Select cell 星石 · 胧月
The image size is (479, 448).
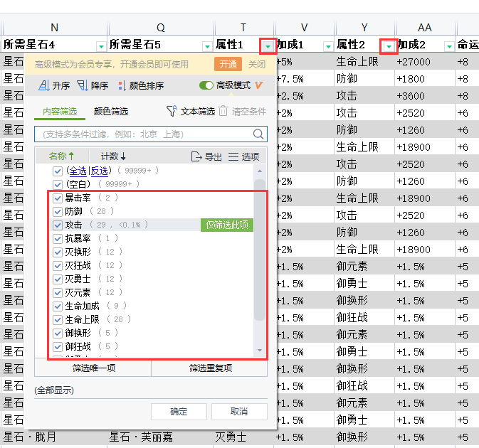point(54,437)
